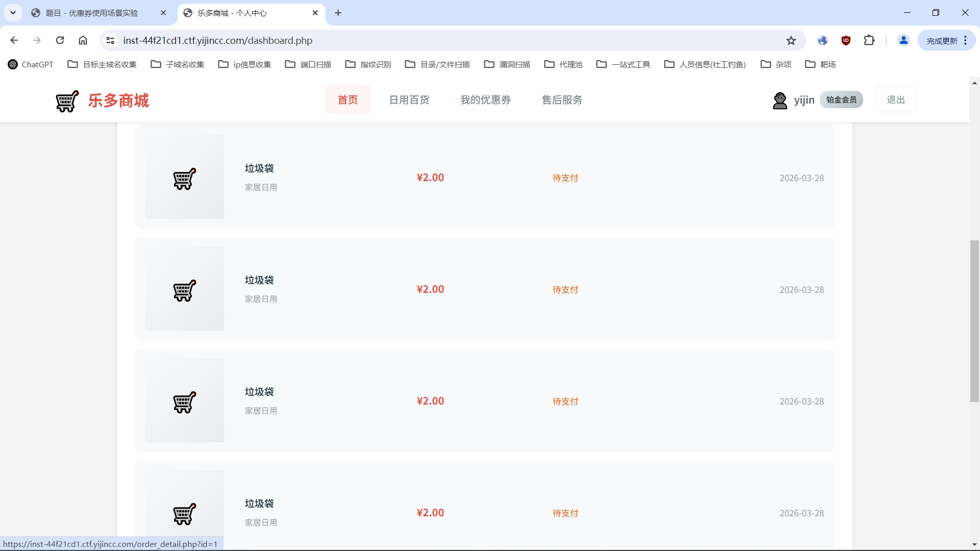
Task: View site information icon in address bar
Action: (x=110, y=40)
